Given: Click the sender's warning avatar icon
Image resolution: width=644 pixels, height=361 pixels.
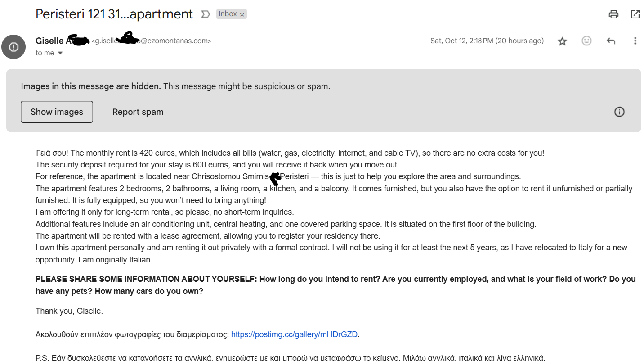Looking at the screenshot, I should coord(13,47).
